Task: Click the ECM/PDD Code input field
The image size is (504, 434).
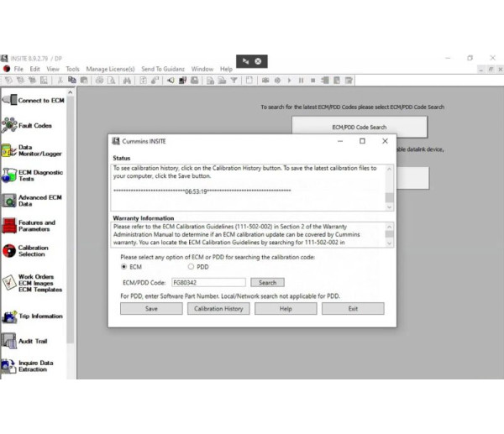Action: [207, 283]
